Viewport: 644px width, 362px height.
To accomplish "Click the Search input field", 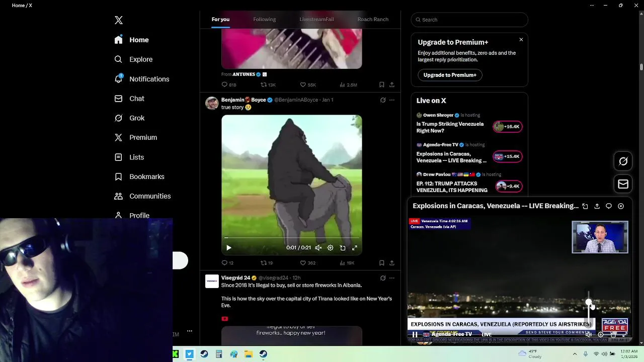I will (469, 20).
